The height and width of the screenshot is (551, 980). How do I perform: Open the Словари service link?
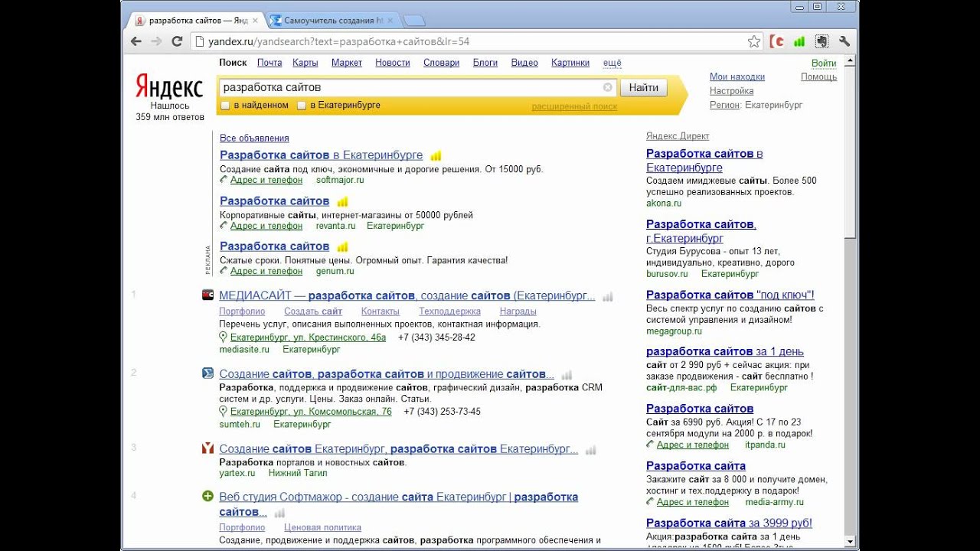[441, 63]
